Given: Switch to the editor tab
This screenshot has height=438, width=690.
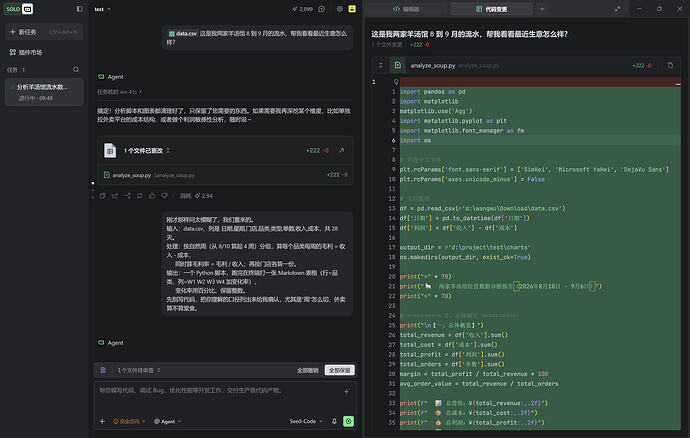Looking at the screenshot, I should (406, 9).
